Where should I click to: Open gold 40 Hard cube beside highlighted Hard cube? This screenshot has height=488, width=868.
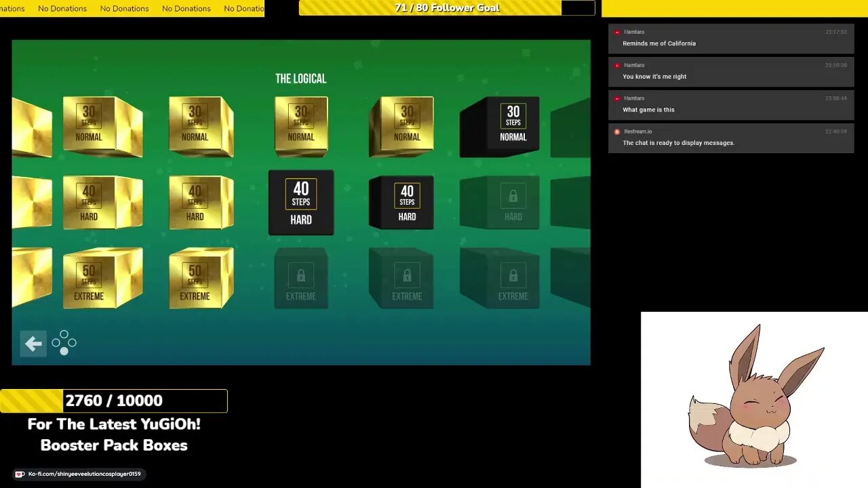coord(201,202)
